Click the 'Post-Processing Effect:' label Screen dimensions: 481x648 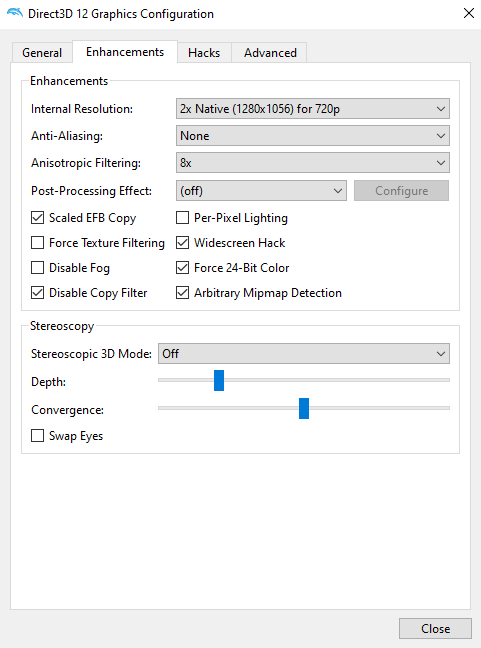point(91,191)
